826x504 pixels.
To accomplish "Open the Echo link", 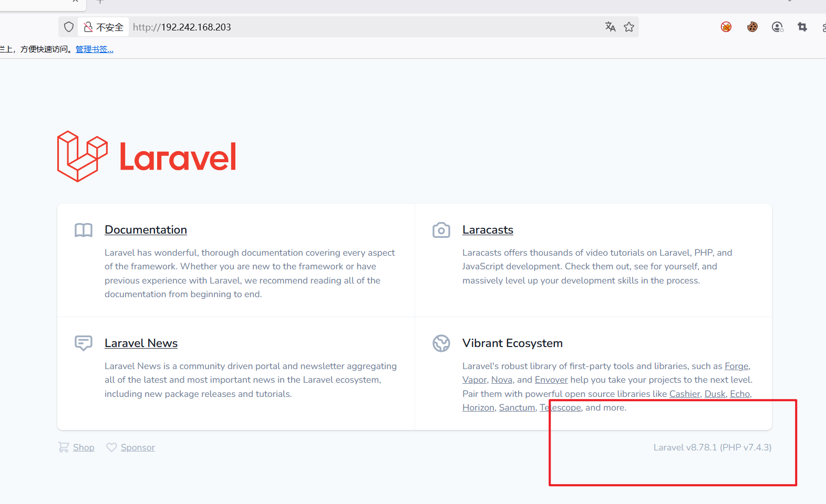I will [740, 394].
